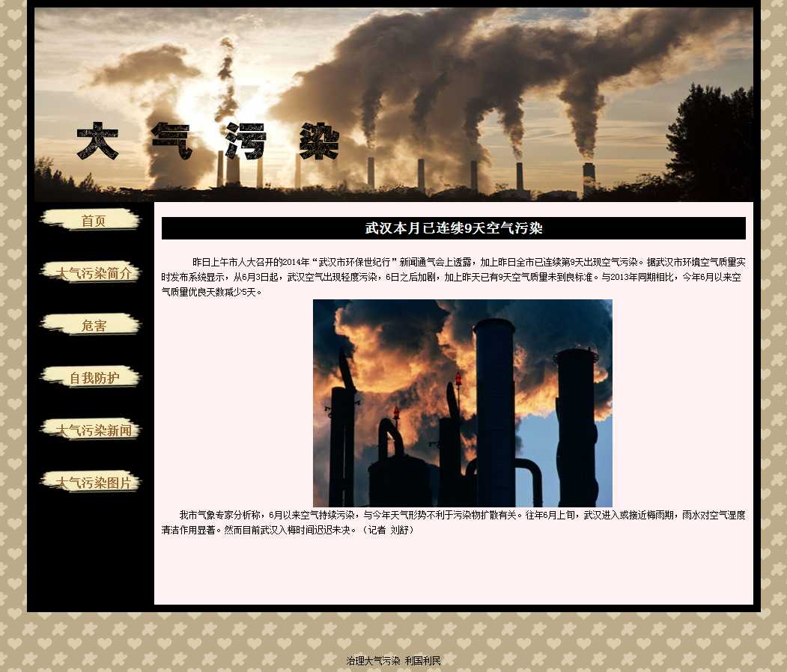Click the smokestack photo in the article
The width and height of the screenshot is (787, 672).
point(462,403)
